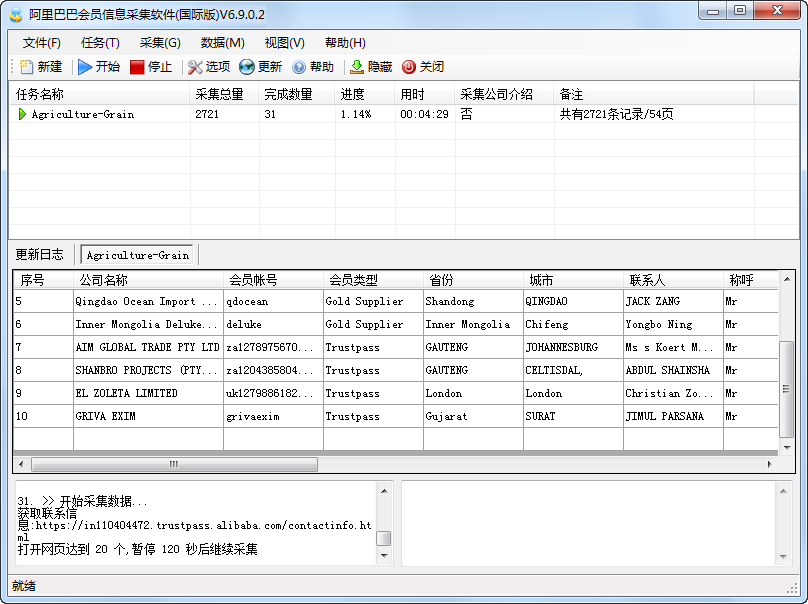808x604 pixels.
Task: Click the 更新 globe update icon
Action: point(247,67)
